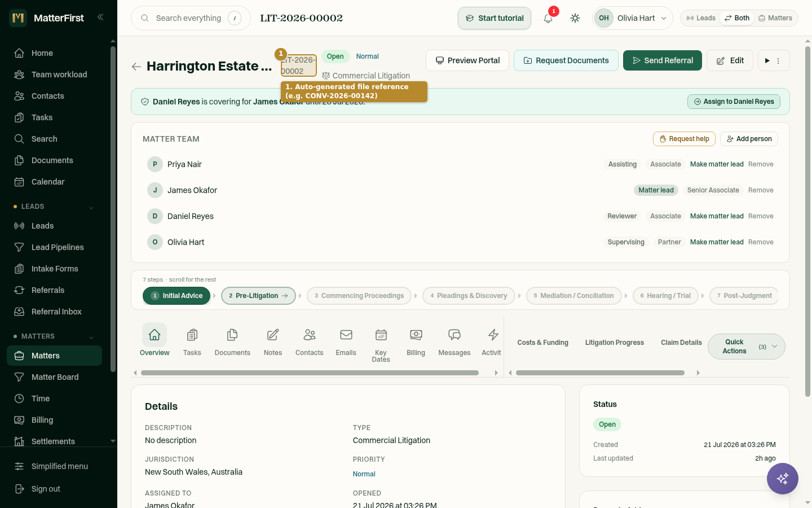Collapse the sidebar with double-chevron icon
The image size is (812, 508).
(100, 17)
